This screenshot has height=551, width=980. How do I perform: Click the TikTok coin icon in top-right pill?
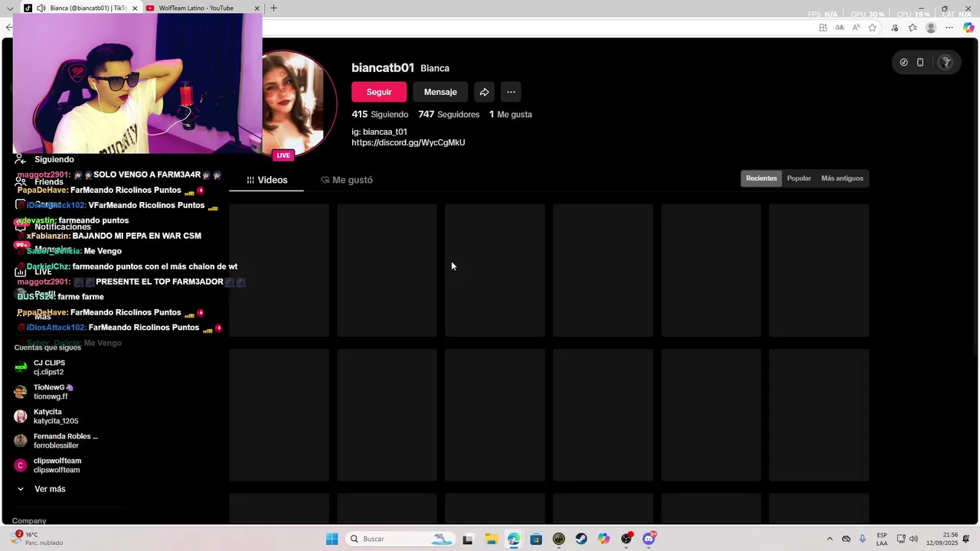coord(903,63)
